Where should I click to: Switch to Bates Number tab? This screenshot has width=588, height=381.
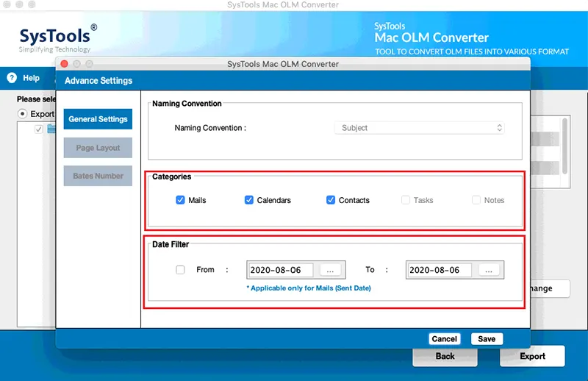[x=98, y=176]
